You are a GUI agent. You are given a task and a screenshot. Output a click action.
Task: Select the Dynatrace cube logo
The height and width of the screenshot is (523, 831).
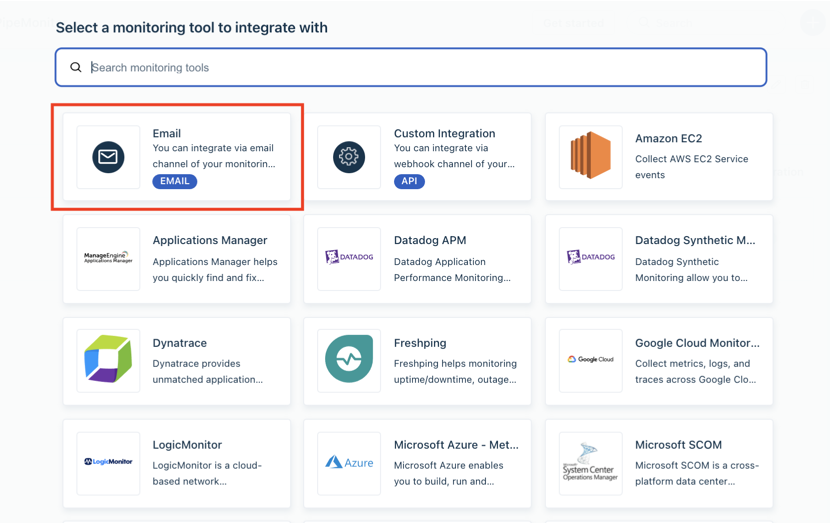click(108, 359)
